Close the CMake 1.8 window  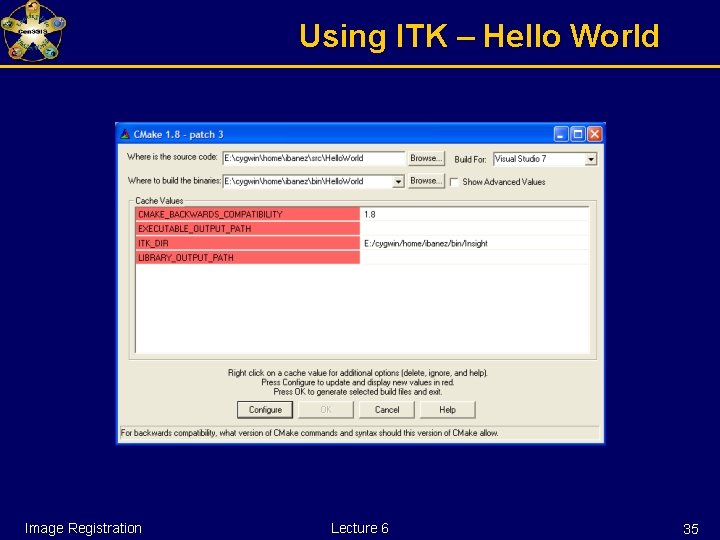595,135
